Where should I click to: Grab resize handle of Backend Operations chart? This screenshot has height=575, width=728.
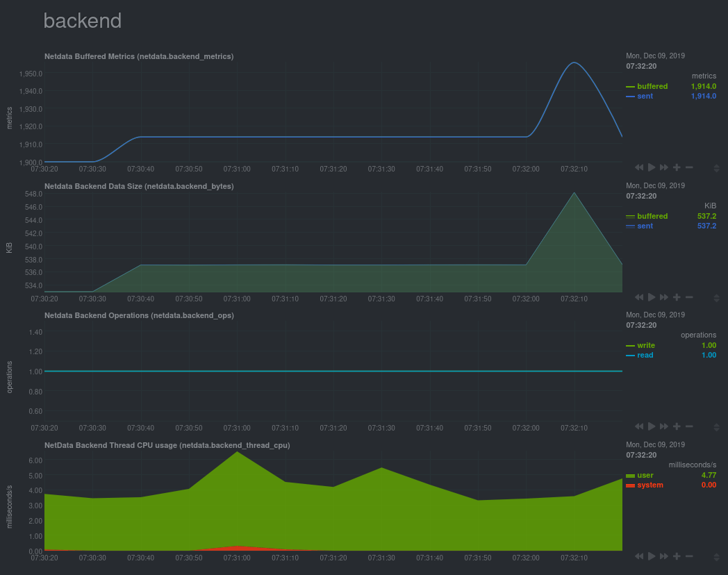coord(716,427)
